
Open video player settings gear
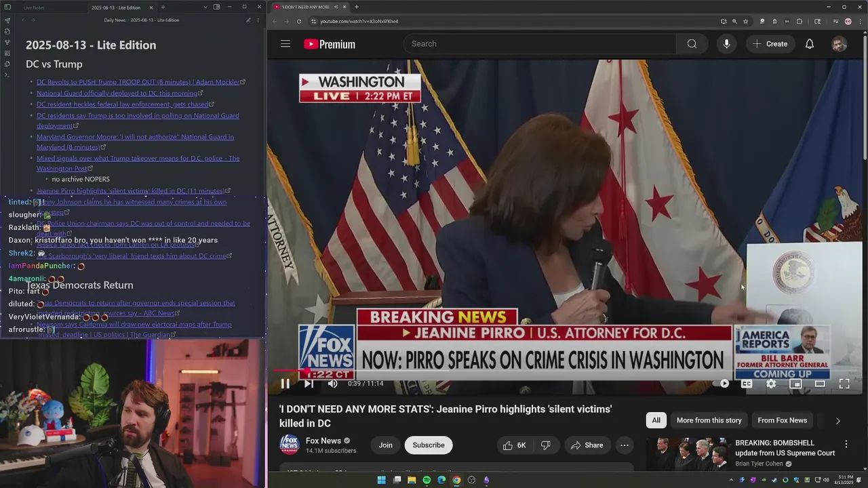pyautogui.click(x=771, y=384)
